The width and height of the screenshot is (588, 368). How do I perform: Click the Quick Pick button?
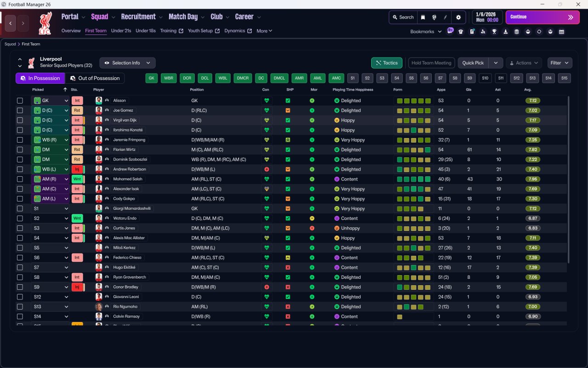click(x=473, y=63)
